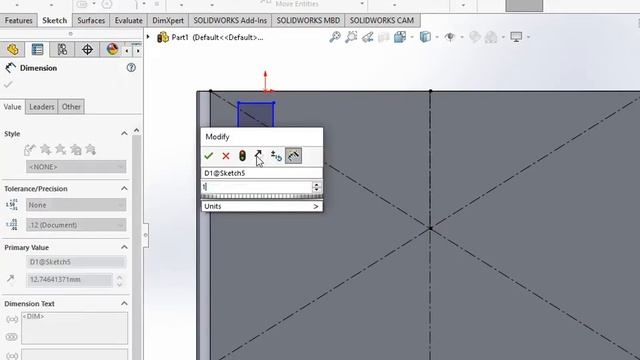Toggle Mark dimension for drawing import
The width and height of the screenshot is (640, 360).
point(293,156)
